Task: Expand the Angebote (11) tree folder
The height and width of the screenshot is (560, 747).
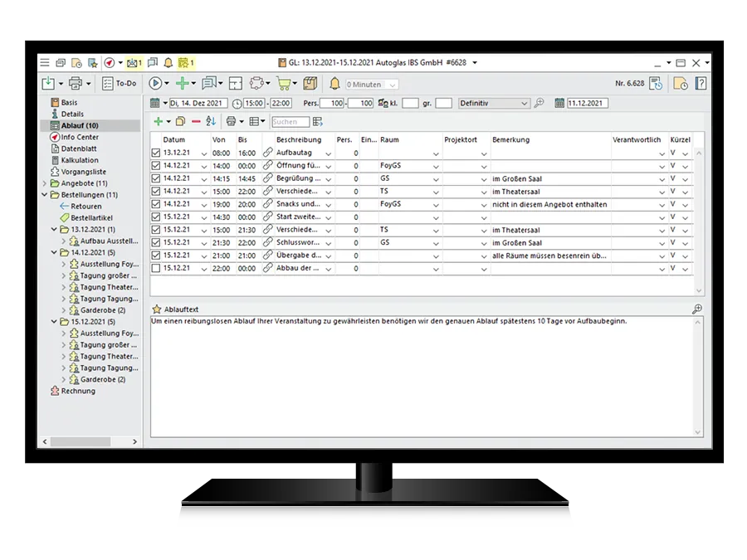Action: pos(45,183)
